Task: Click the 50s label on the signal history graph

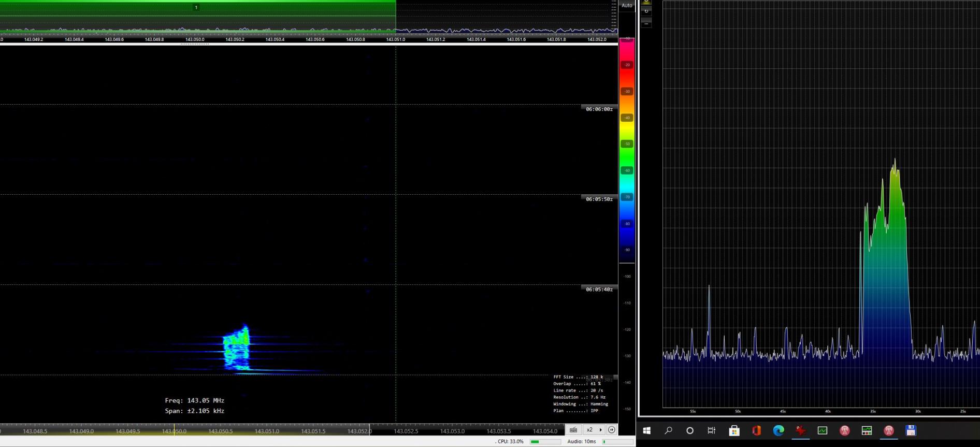Action: click(738, 411)
